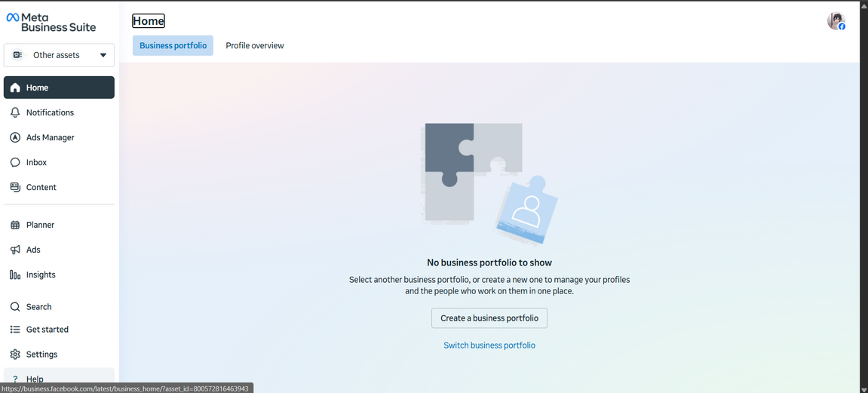Open the Settings gear icon
The height and width of the screenshot is (393, 868).
point(15,355)
